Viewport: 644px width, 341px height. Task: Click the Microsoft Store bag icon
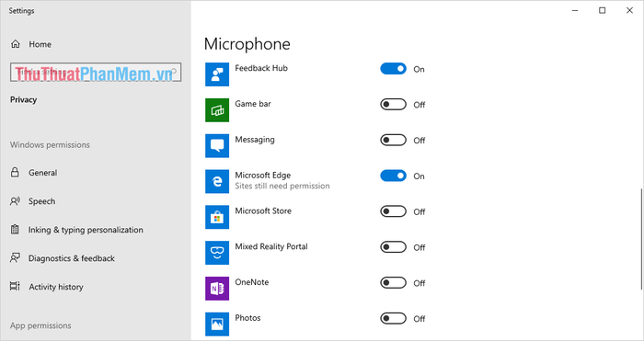217,217
